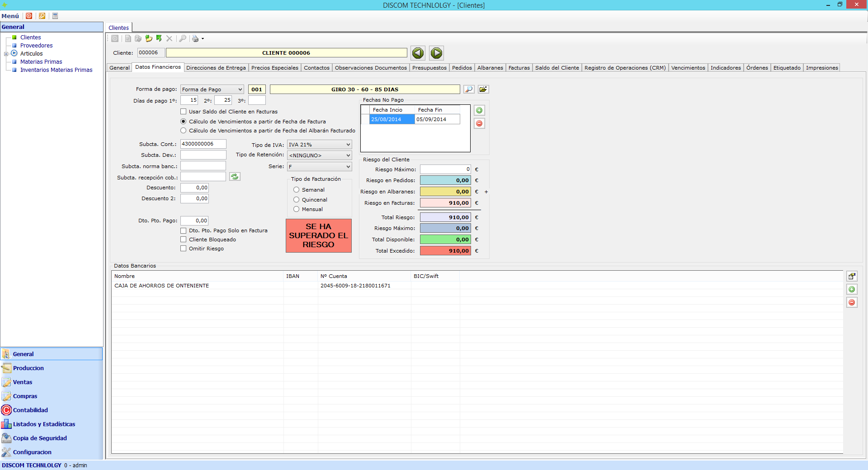Remove the selected Fechas No Pago entry
The image size is (868, 470).
click(x=479, y=123)
